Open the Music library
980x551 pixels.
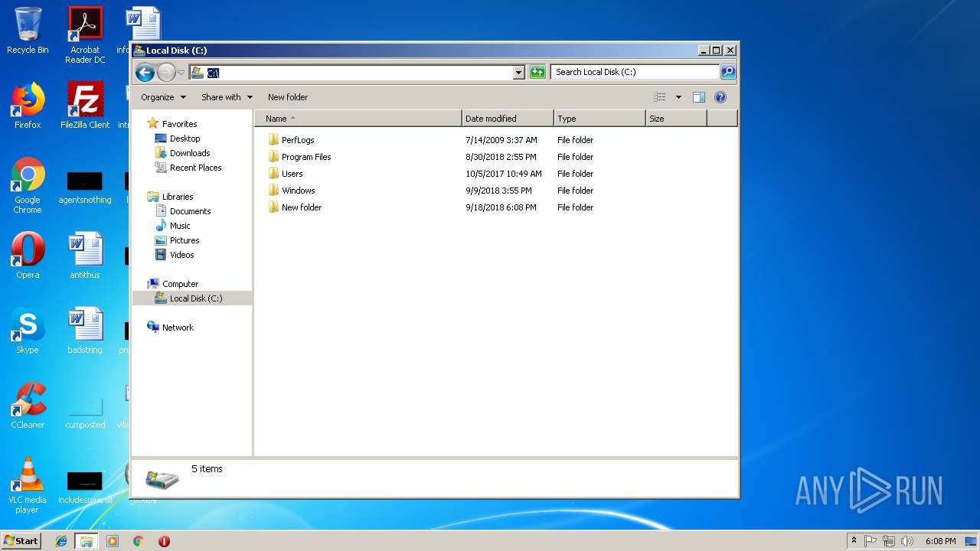click(x=173, y=226)
